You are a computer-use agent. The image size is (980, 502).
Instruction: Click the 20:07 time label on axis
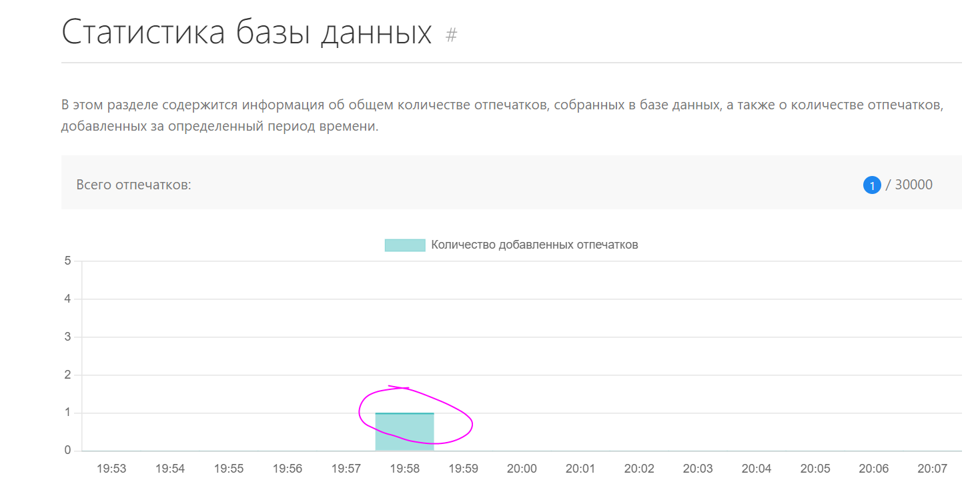pyautogui.click(x=932, y=469)
